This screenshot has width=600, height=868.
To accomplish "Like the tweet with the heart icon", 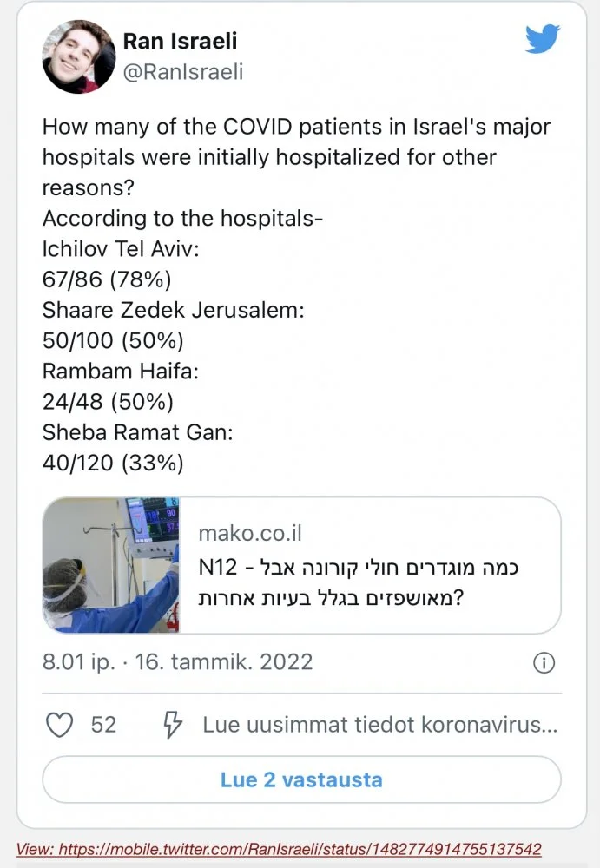I will [x=59, y=725].
